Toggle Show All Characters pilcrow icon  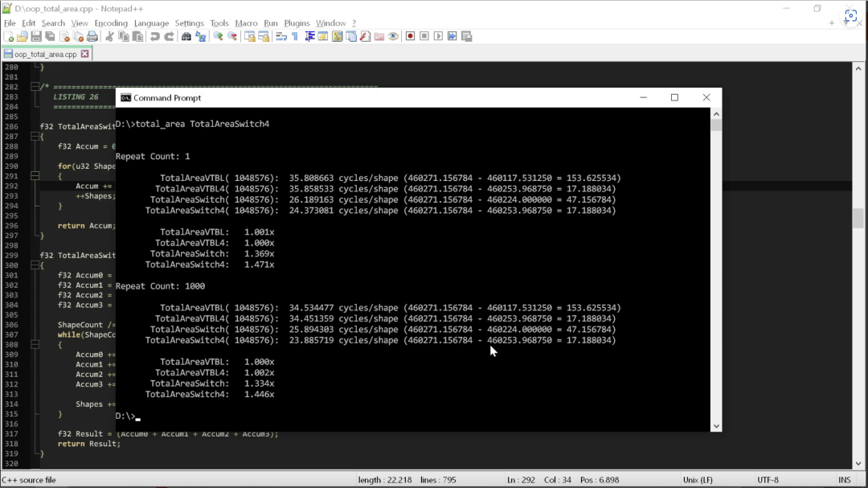(295, 36)
